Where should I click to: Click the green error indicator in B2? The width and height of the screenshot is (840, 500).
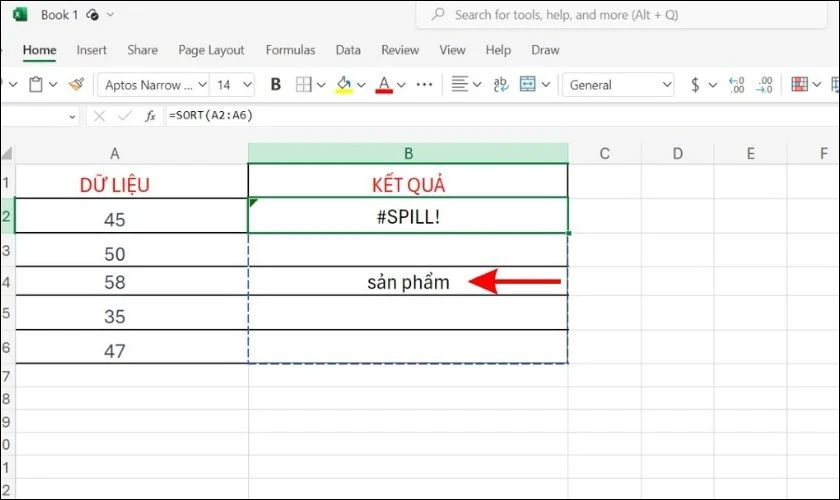click(x=253, y=202)
